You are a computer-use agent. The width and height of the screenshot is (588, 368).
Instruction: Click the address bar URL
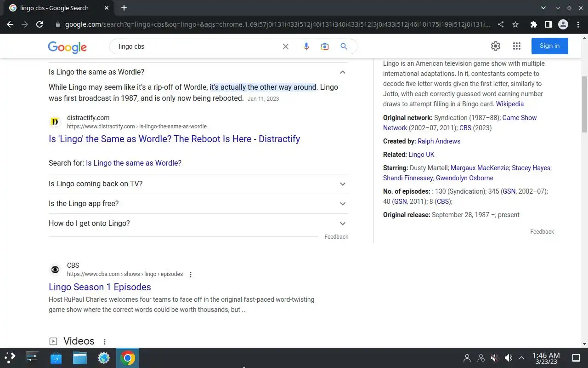click(277, 24)
